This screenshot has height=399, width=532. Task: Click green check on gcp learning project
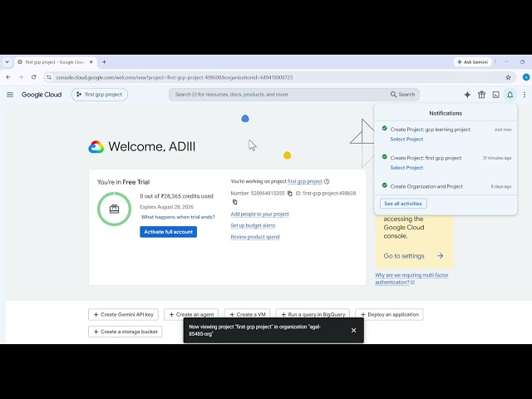[384, 128]
